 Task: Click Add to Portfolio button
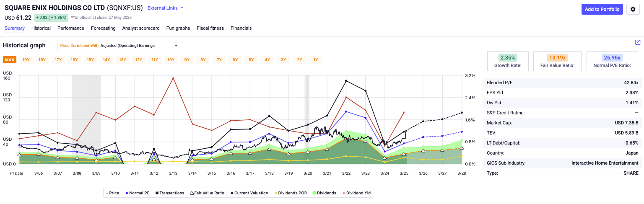(x=602, y=9)
